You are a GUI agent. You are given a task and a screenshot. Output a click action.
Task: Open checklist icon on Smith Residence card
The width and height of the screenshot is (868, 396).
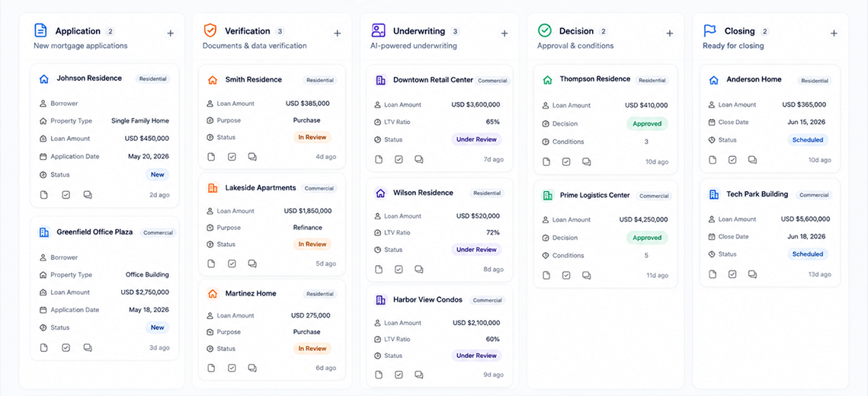point(232,157)
